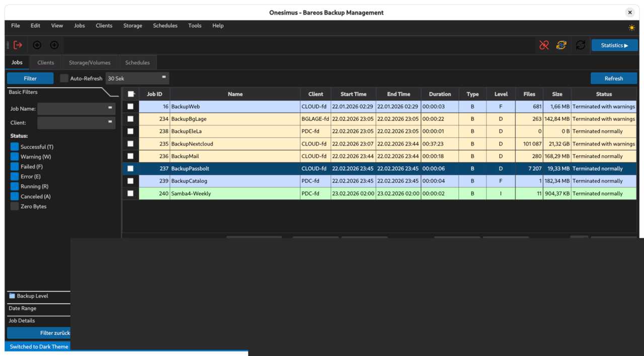Open the Schedules menu in menu bar
The width and height of the screenshot is (644, 356).
[x=165, y=26]
